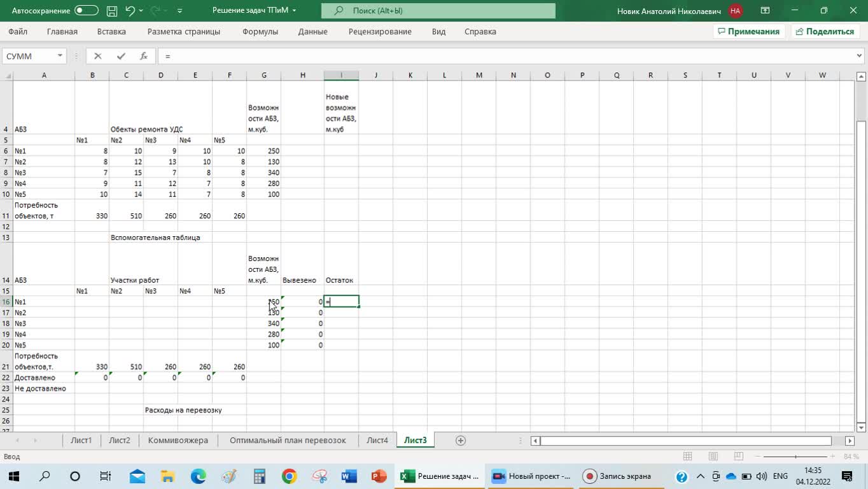Click horizontal scrollbar right arrow
This screenshot has width=868, height=489.
coord(850,441)
